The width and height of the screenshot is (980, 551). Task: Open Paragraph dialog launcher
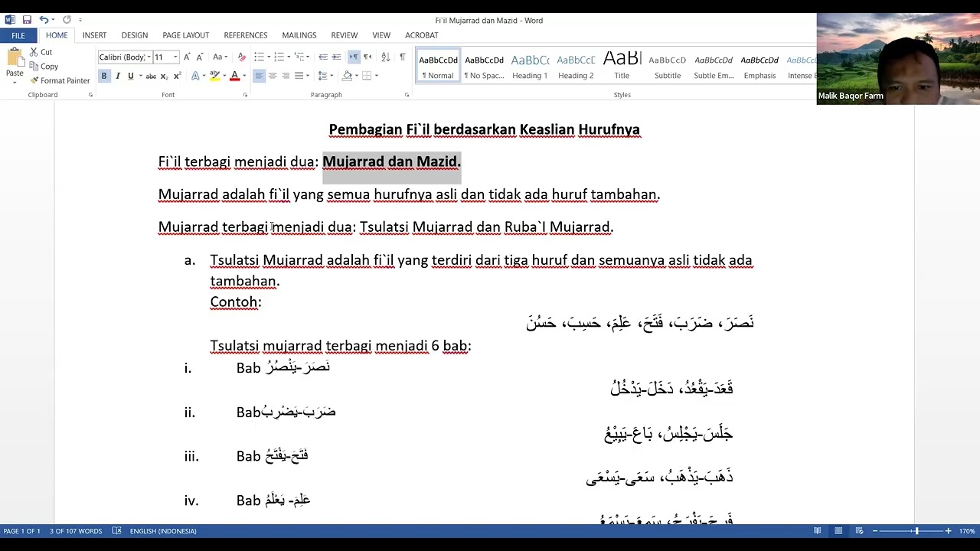pos(407,95)
